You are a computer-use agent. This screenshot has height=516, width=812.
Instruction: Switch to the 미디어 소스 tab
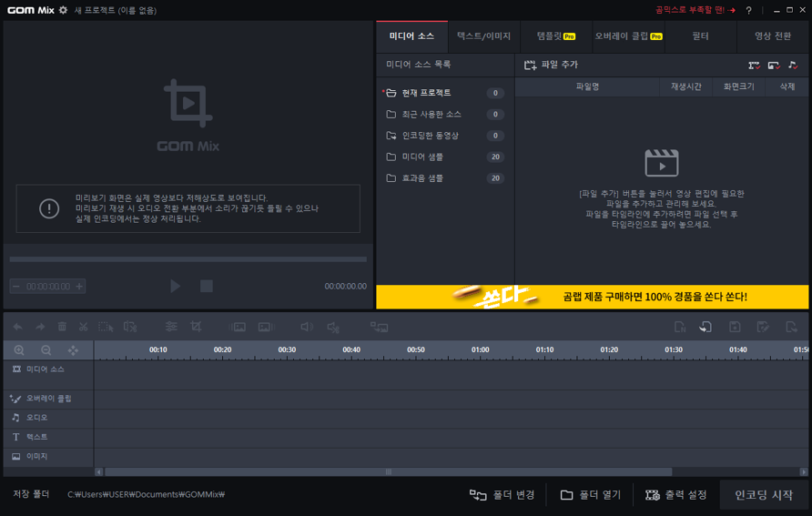(x=411, y=36)
